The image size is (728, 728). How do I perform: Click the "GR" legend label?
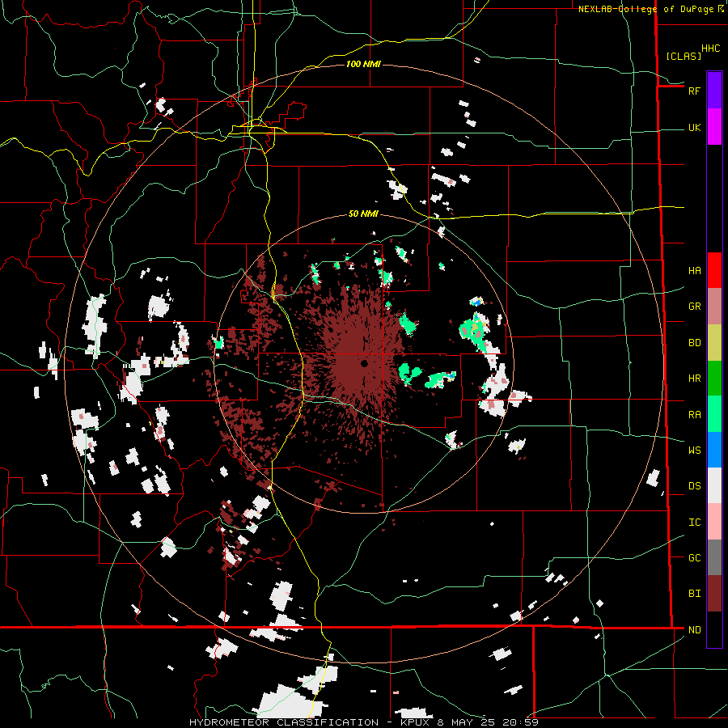[x=694, y=307]
